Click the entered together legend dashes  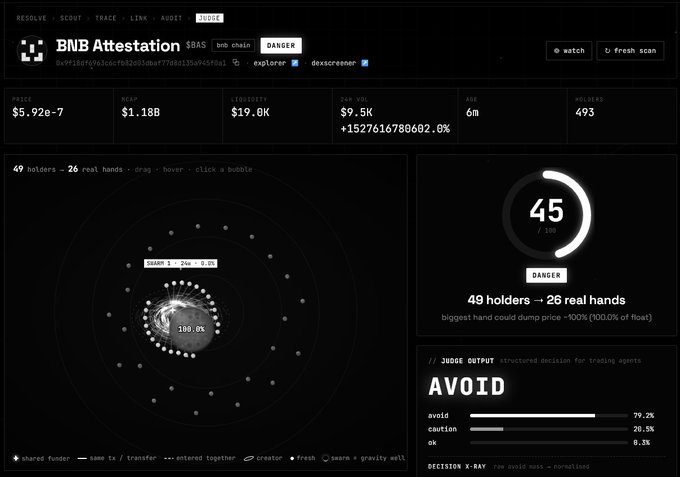tap(169, 458)
